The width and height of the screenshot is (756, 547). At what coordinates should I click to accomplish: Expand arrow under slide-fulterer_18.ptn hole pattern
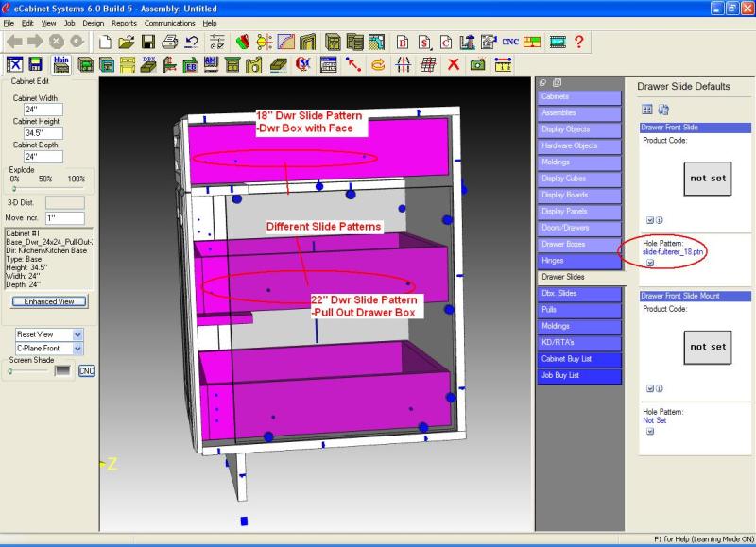click(650, 264)
